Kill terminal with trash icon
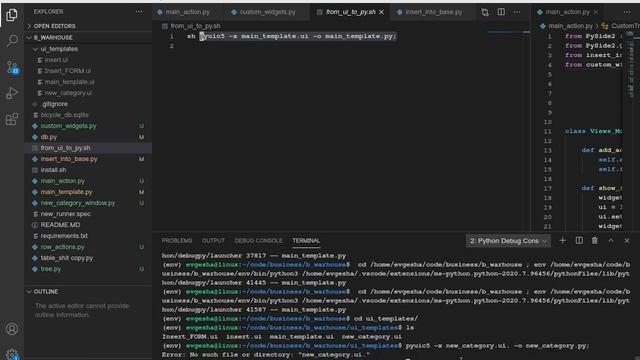640x360 pixels. [595, 240]
